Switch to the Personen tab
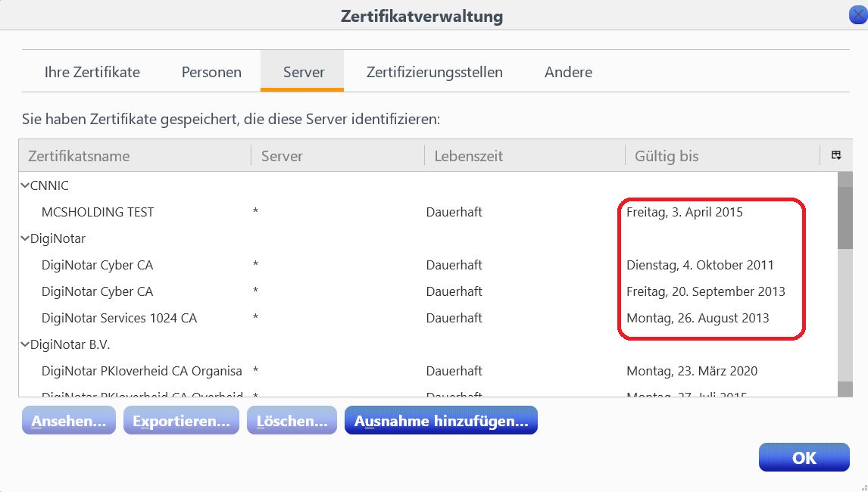 [x=211, y=72]
